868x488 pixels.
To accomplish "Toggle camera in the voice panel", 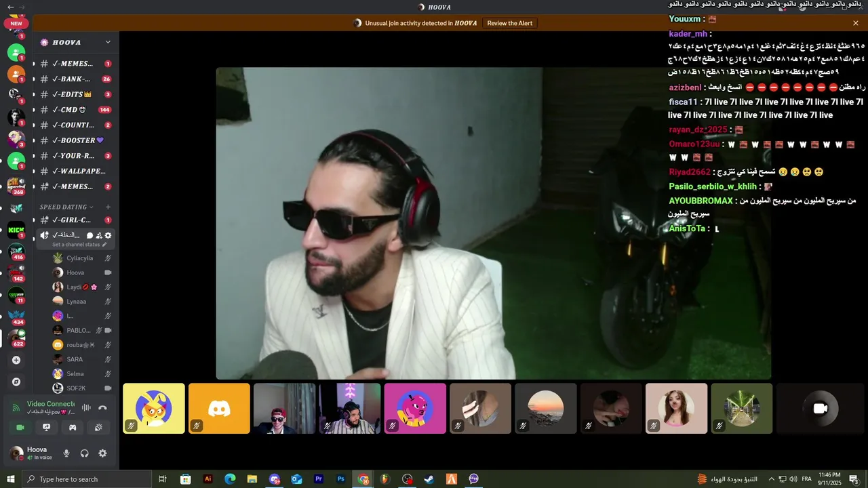I will pyautogui.click(x=20, y=428).
